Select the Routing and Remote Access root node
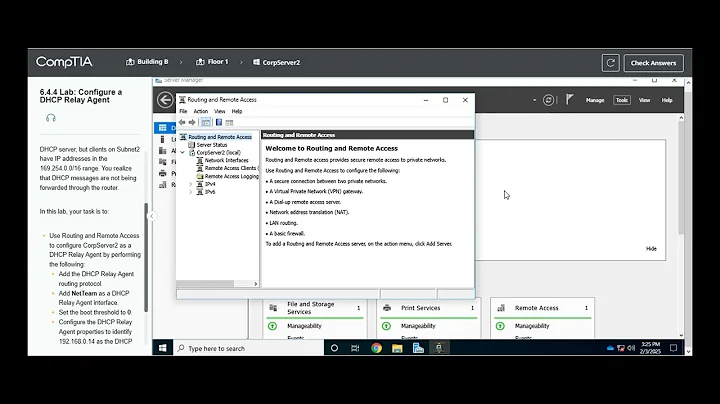This screenshot has width=720, height=404. [x=219, y=137]
